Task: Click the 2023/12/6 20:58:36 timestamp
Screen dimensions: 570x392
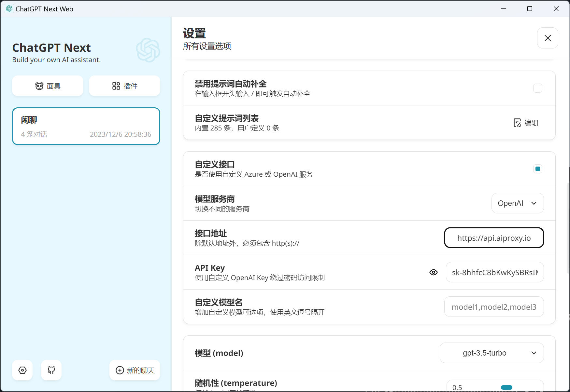Action: tap(121, 134)
